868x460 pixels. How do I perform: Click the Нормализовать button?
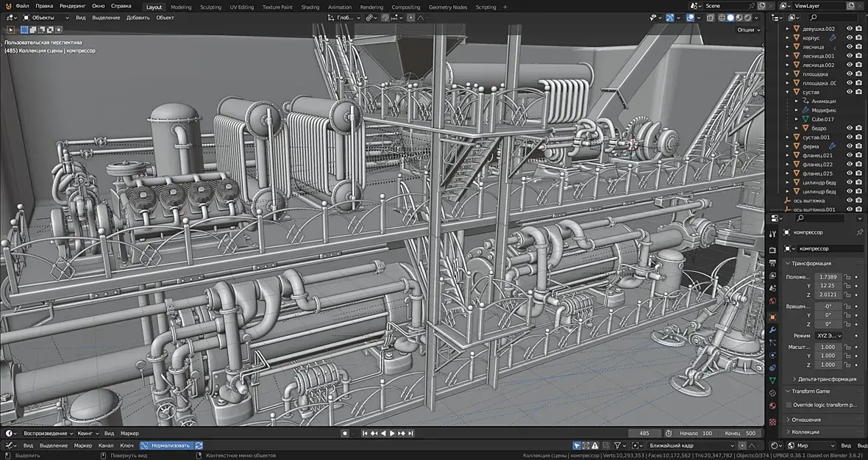click(169, 445)
